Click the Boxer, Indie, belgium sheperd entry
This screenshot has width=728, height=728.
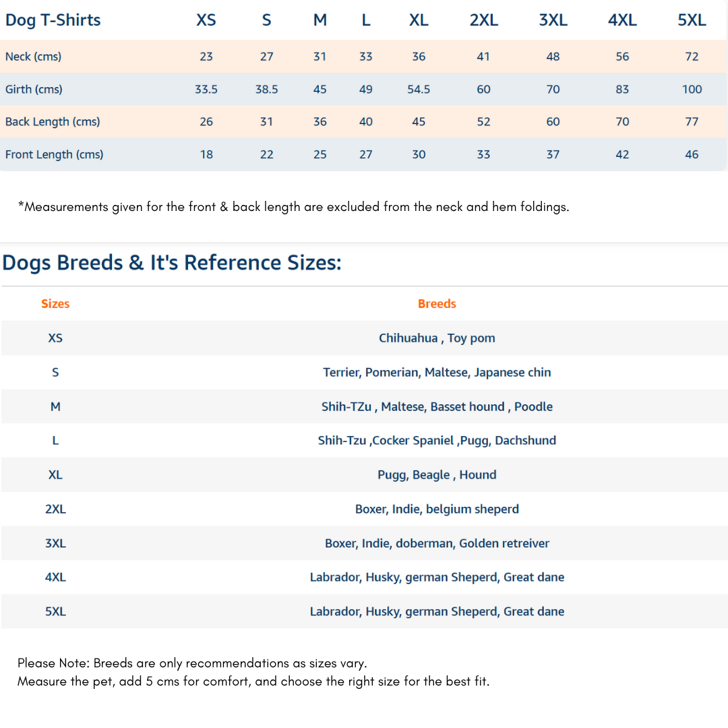(437, 509)
